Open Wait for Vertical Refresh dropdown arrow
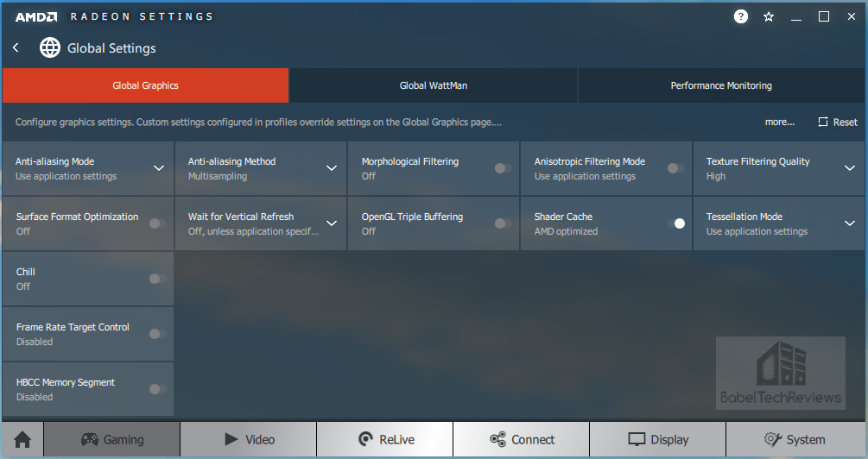868x459 pixels. tap(332, 223)
